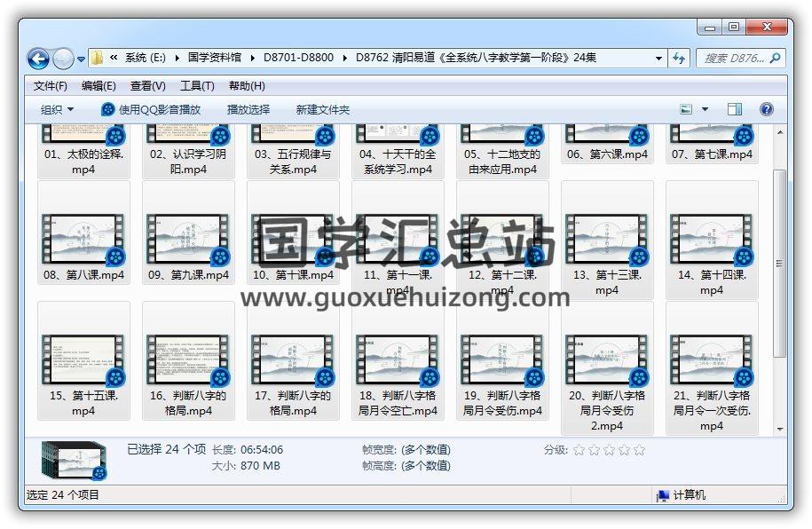Expand the address bar history dropdown
Viewport: 812px width, 529px height.
coord(658,59)
